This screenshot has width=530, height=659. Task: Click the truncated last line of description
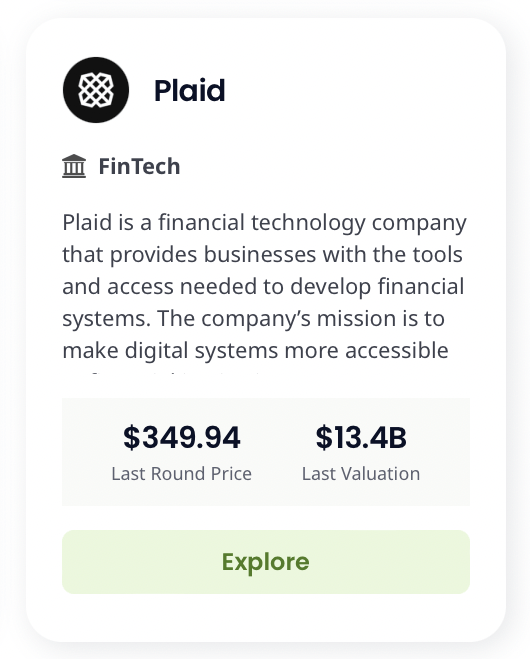pos(168,373)
